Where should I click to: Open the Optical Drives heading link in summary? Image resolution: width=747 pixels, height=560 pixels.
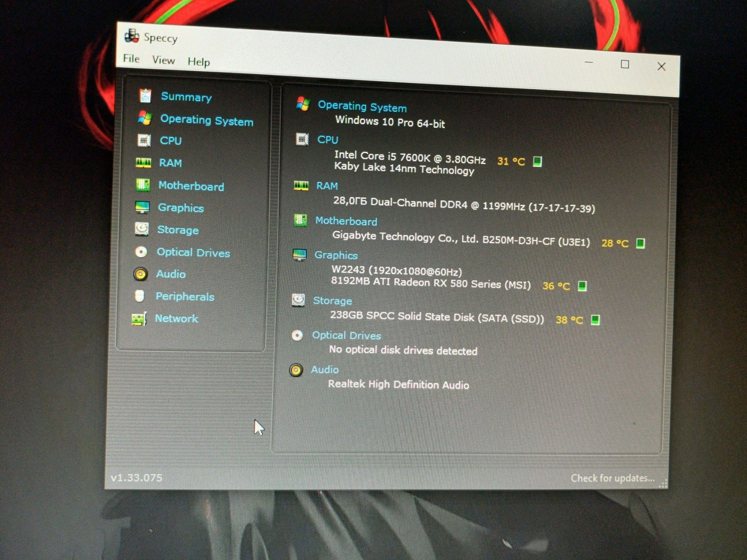(347, 335)
